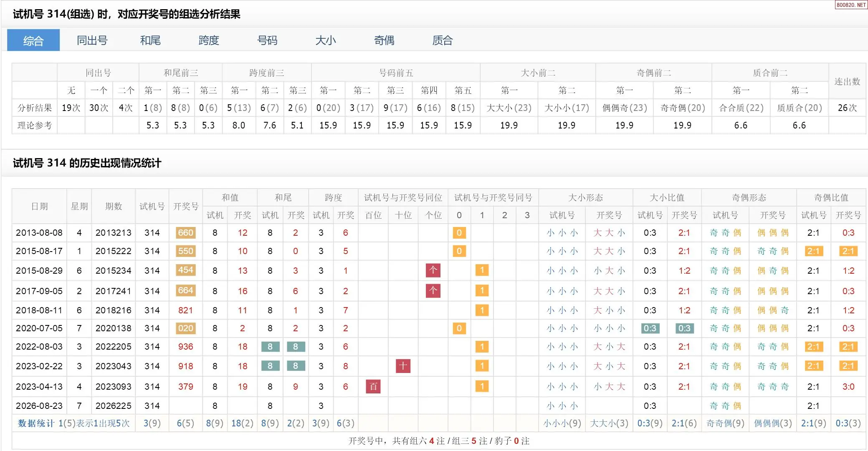Screen dimensions: 868x451
Task: Select the 5(13) span result cell
Action: click(239, 108)
